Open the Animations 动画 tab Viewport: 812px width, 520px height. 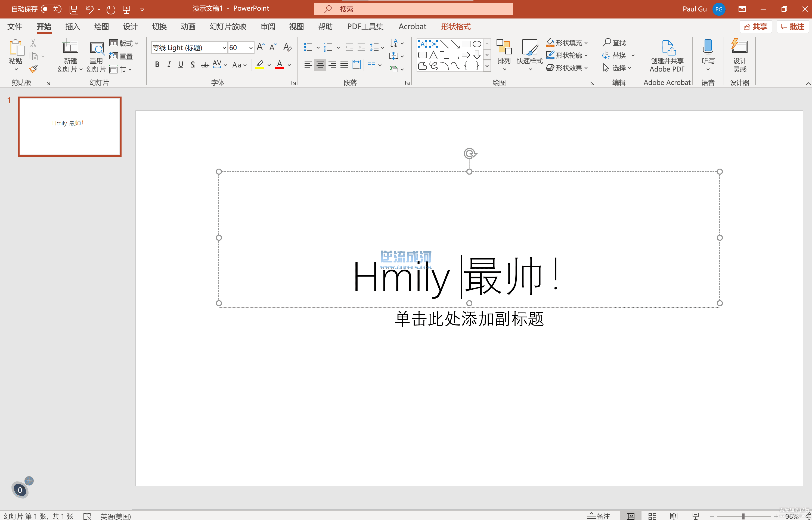coord(188,26)
